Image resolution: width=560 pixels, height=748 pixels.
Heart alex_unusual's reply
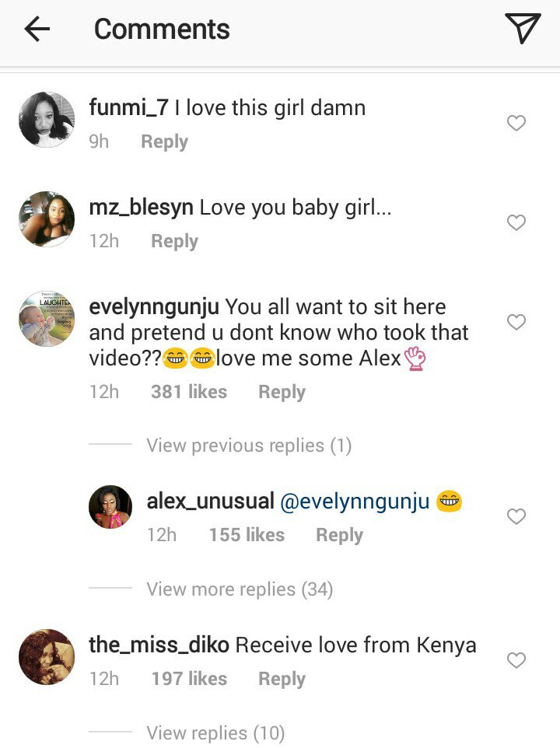coord(516,516)
